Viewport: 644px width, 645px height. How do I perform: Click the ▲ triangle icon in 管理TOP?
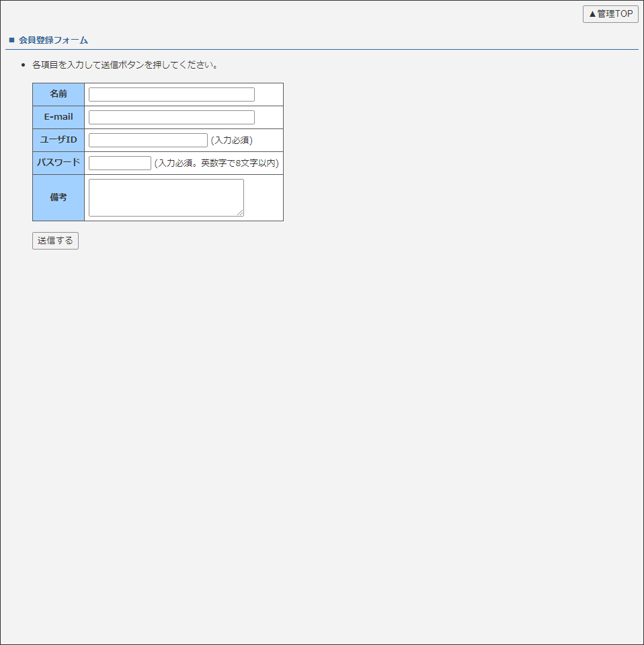click(592, 13)
